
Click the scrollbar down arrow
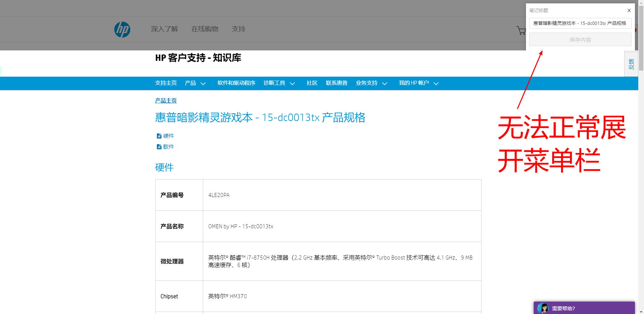641,311
